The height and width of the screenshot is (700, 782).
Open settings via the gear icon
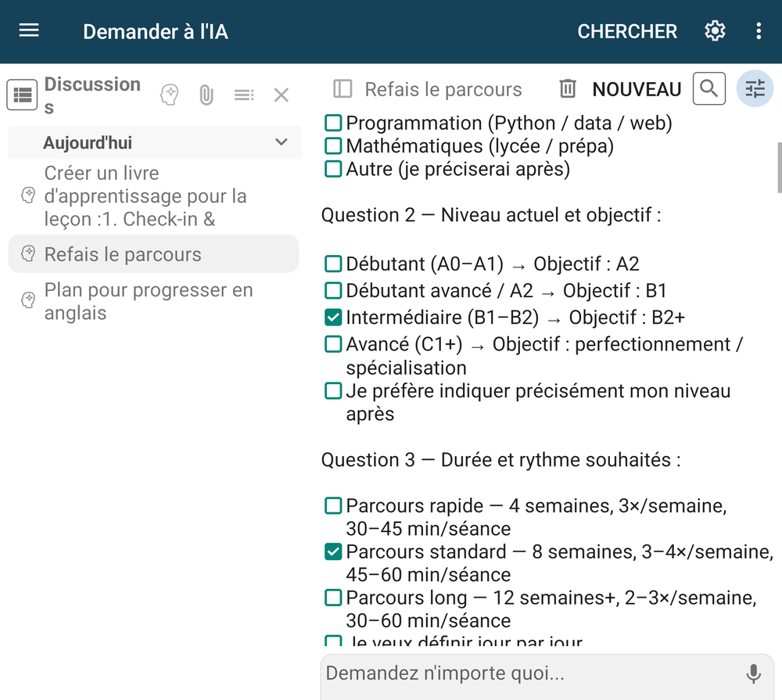click(x=715, y=31)
